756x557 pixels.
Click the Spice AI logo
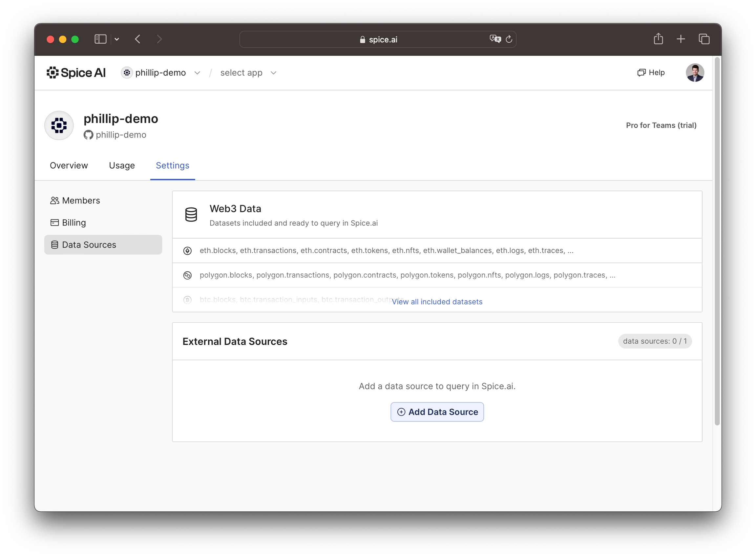76,73
